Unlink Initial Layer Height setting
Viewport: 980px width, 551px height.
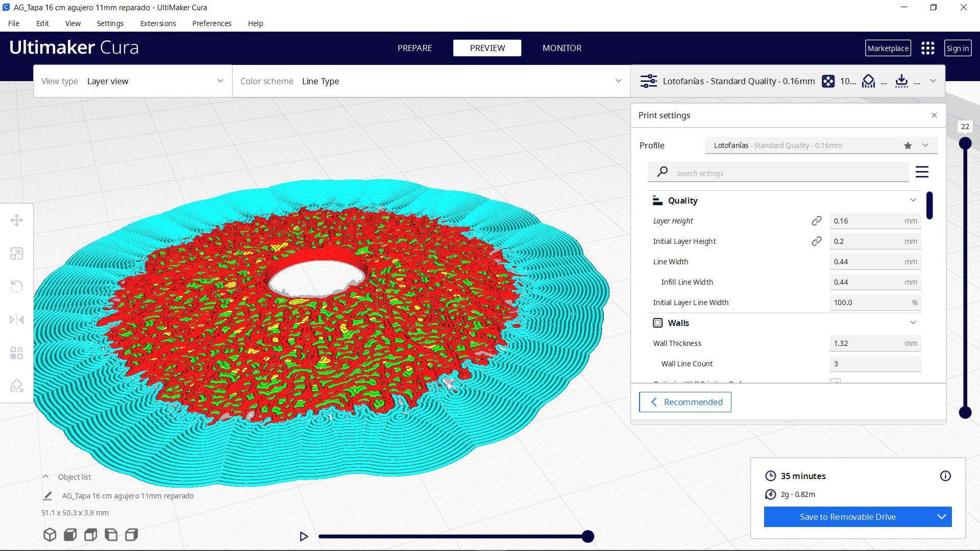coord(817,241)
